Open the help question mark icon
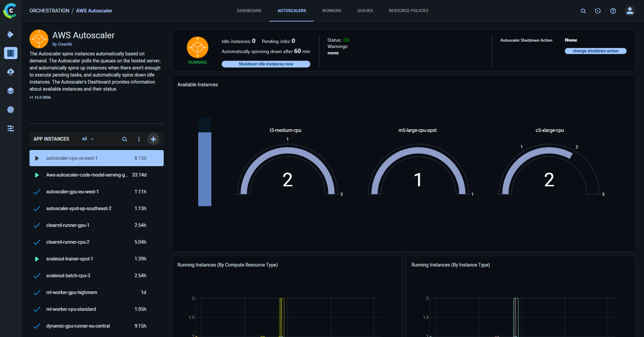 (613, 11)
